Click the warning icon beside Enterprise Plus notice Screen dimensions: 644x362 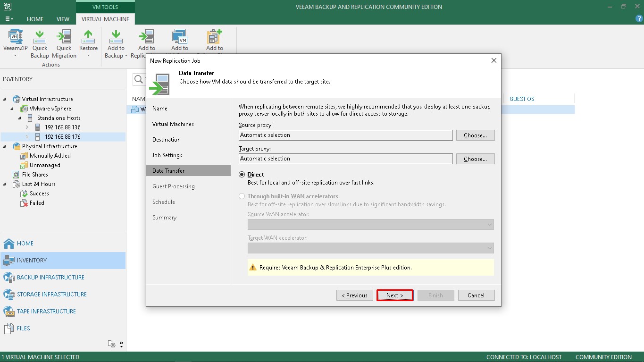[252, 268]
